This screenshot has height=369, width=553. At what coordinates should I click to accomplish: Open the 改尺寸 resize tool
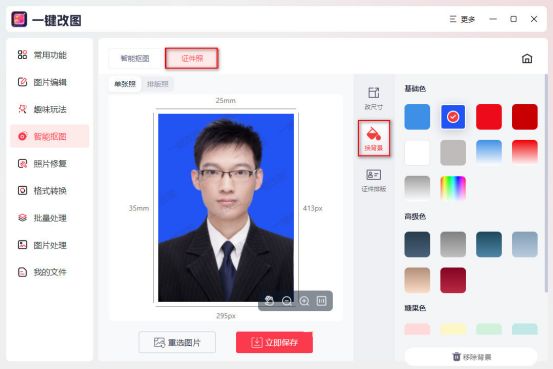click(x=373, y=98)
